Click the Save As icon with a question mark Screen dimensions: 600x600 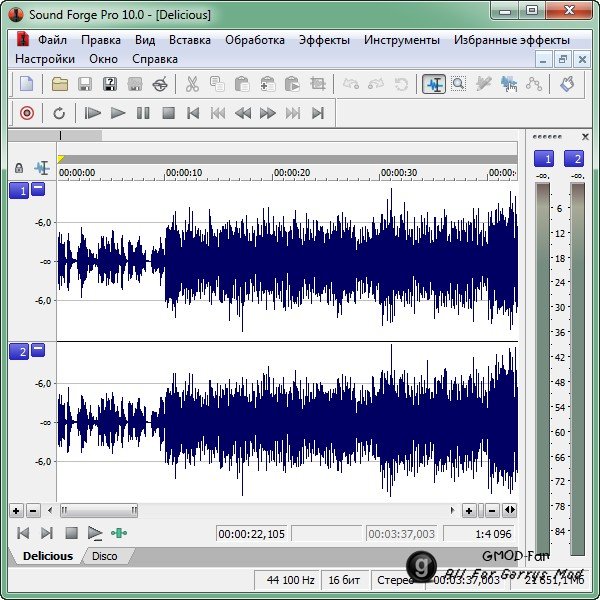(x=110, y=84)
